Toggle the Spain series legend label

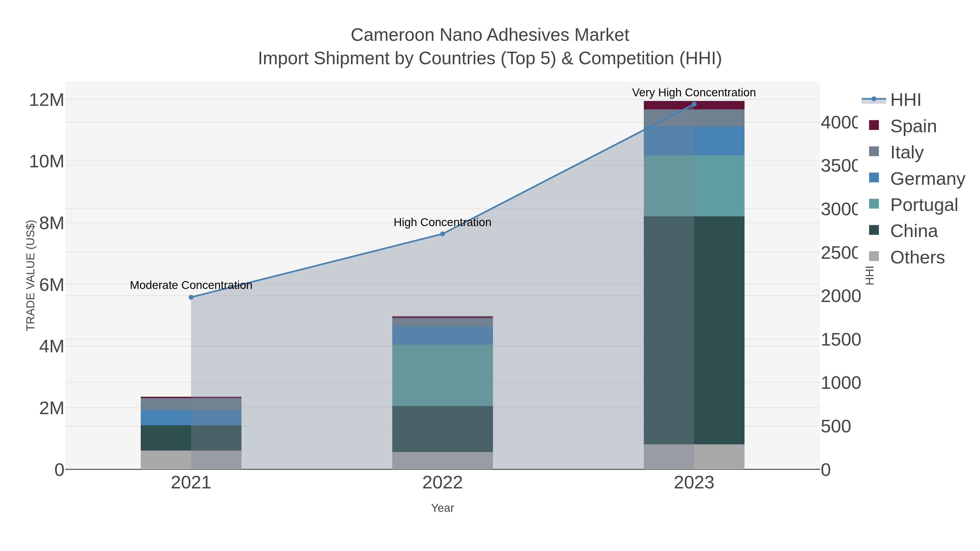(x=913, y=126)
